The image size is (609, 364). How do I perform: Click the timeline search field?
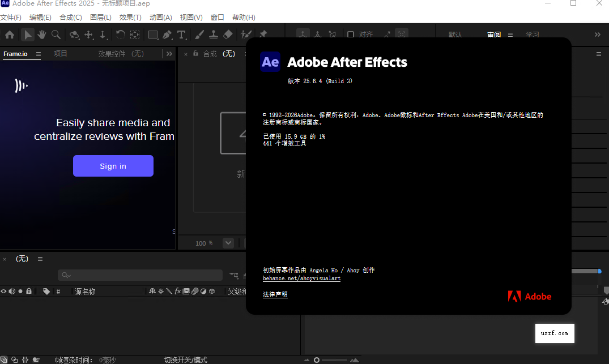140,275
